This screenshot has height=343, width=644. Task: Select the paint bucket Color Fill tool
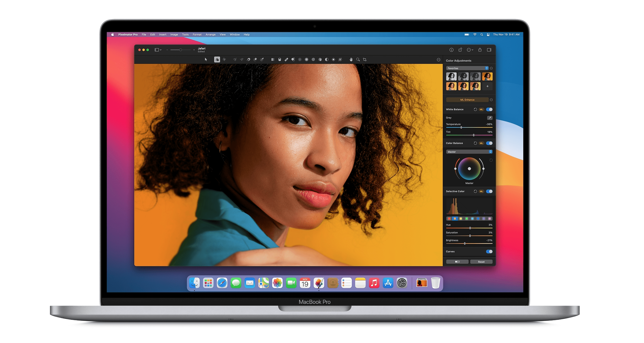(280, 59)
